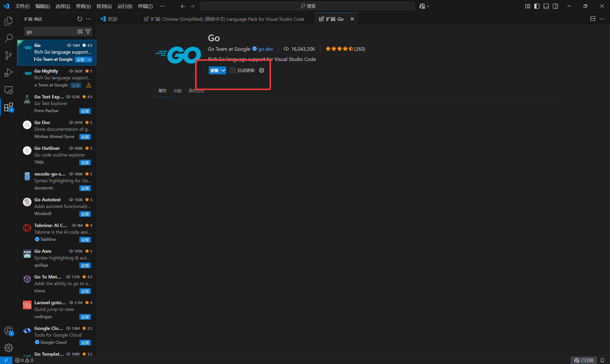Install the Go Test Explorer extension
The image size is (610, 364).
[x=85, y=111]
